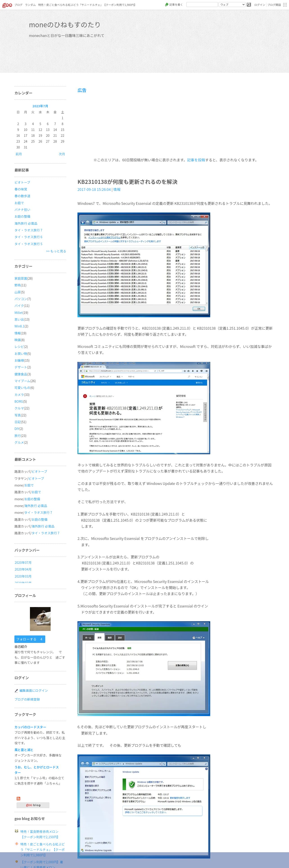
Task: Open the article title KB2310138が何度も更新されるのを解決
Action: [x=128, y=182]
